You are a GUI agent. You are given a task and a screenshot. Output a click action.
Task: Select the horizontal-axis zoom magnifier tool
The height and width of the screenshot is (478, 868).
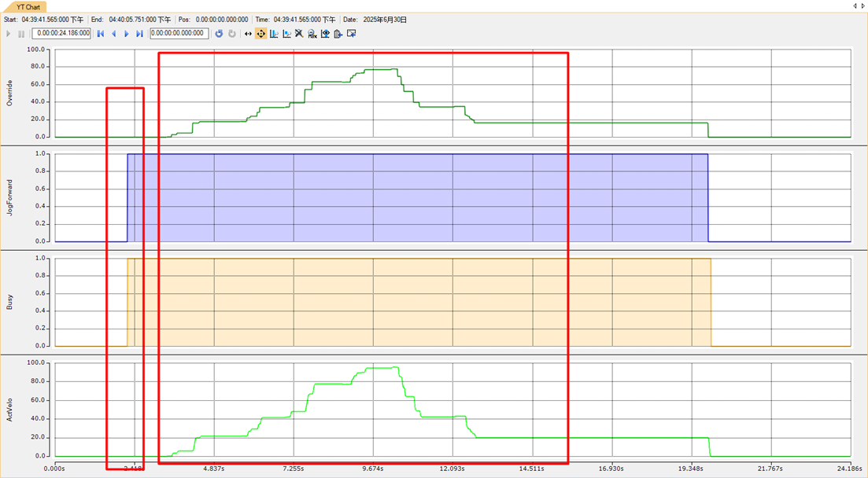click(x=286, y=34)
